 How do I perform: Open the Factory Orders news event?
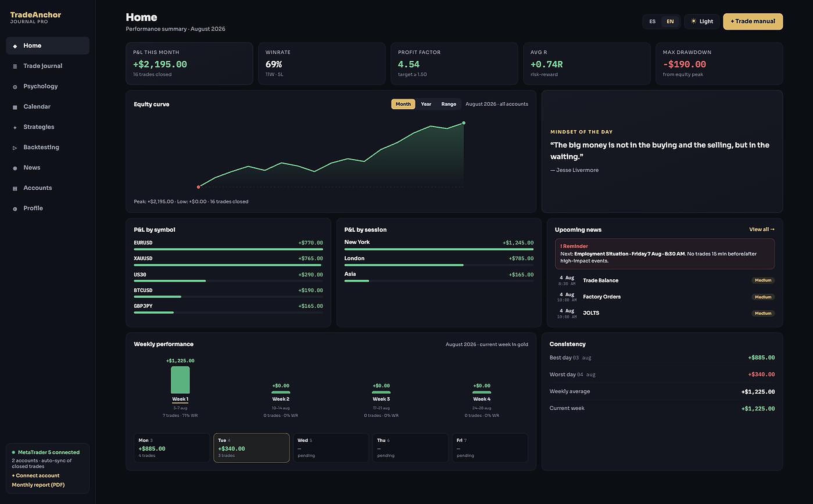click(665, 297)
